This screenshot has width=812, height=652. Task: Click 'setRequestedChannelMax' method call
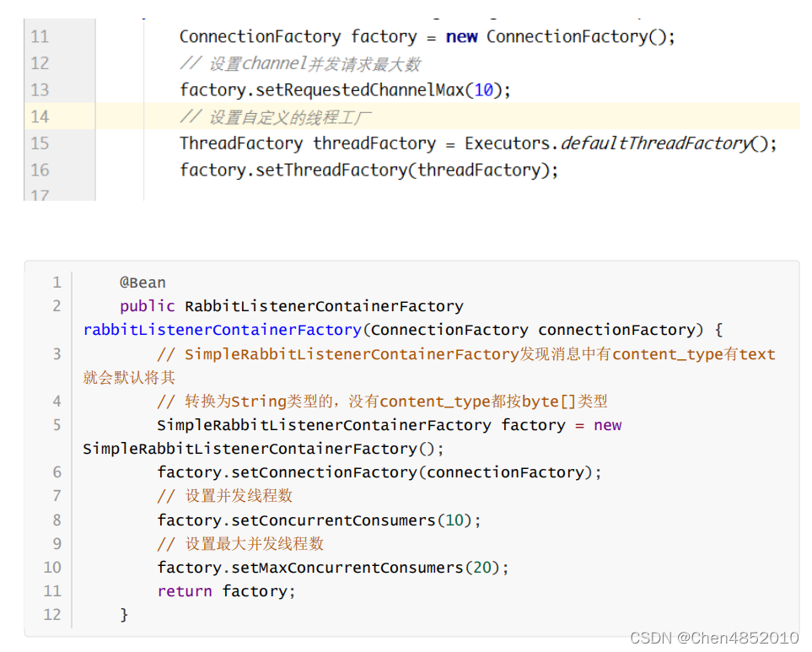[359, 90]
